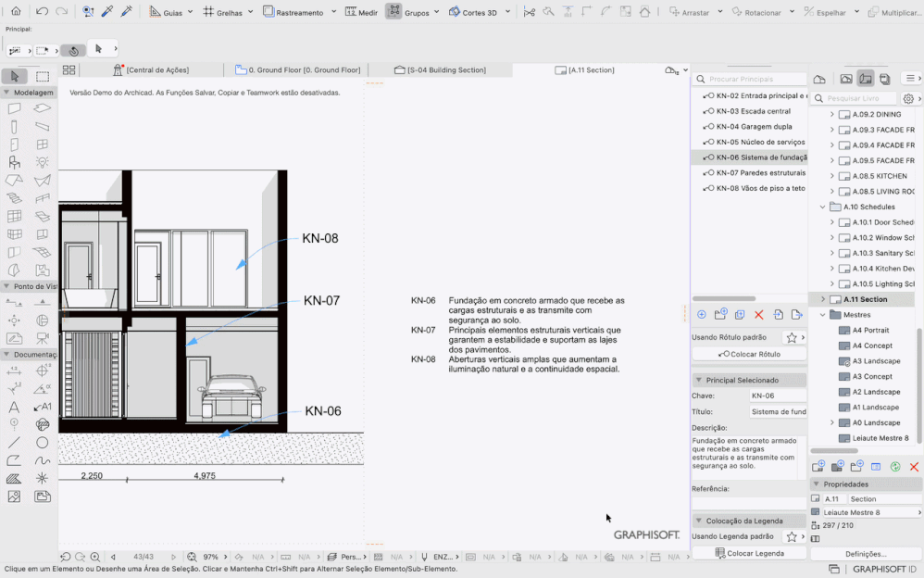This screenshot has height=578, width=924.
Task: Click the Colocar Legenda button
Action: coord(749,553)
